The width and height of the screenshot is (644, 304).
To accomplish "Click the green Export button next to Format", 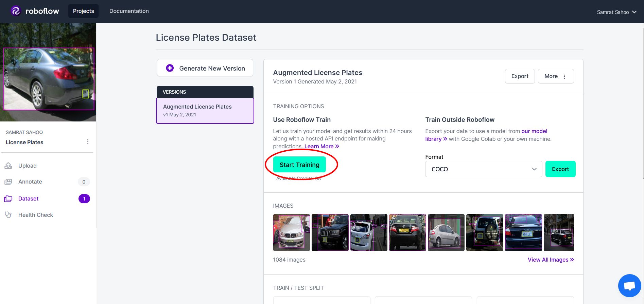I will click(560, 169).
